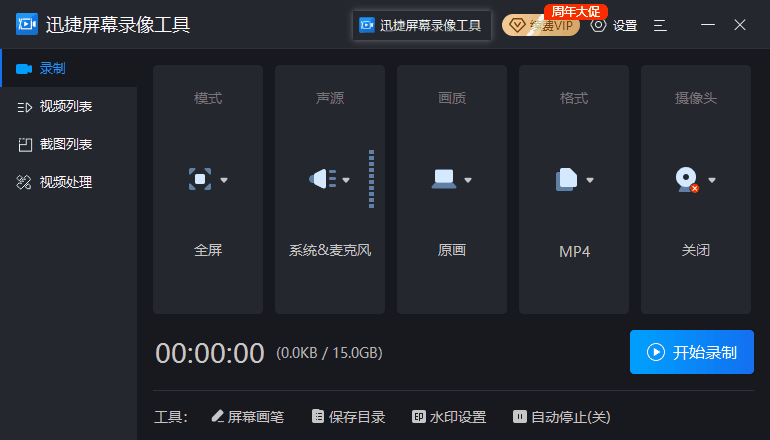Click the 关闭 camera status label
This screenshot has height=440, width=770.
(x=696, y=250)
